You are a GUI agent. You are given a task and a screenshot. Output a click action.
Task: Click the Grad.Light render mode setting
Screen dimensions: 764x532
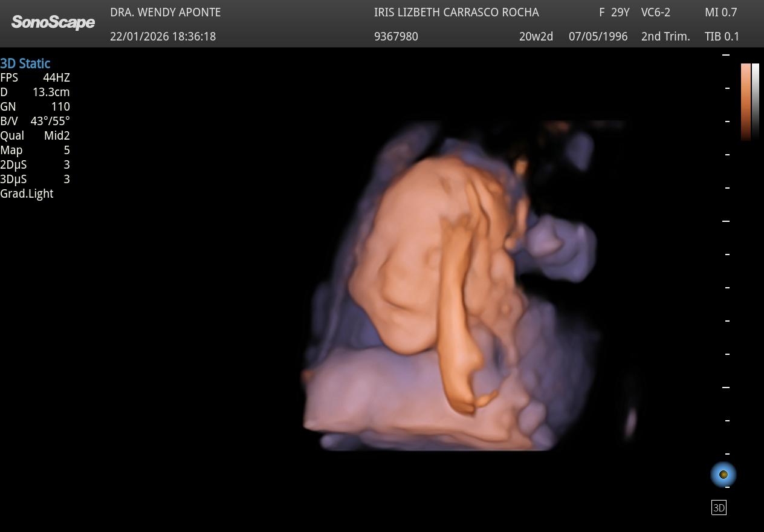tap(27, 193)
